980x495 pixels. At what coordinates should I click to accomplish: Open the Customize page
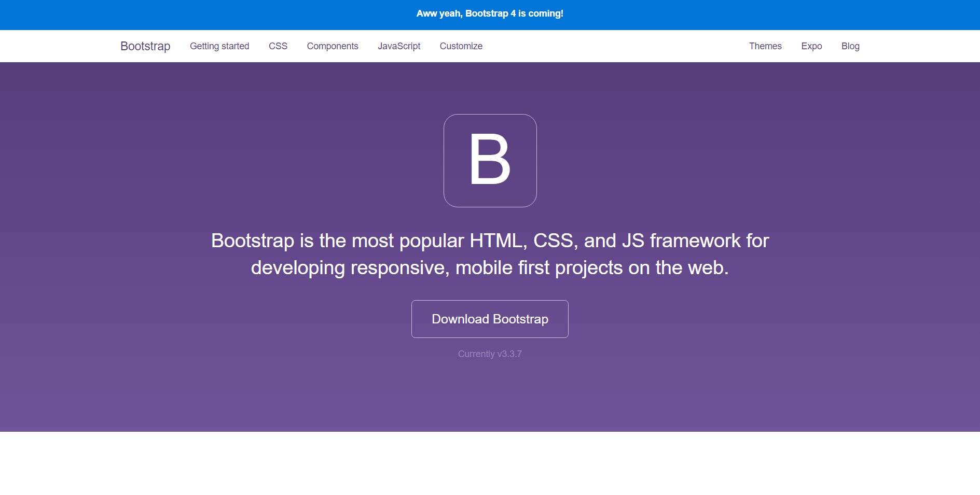[461, 46]
